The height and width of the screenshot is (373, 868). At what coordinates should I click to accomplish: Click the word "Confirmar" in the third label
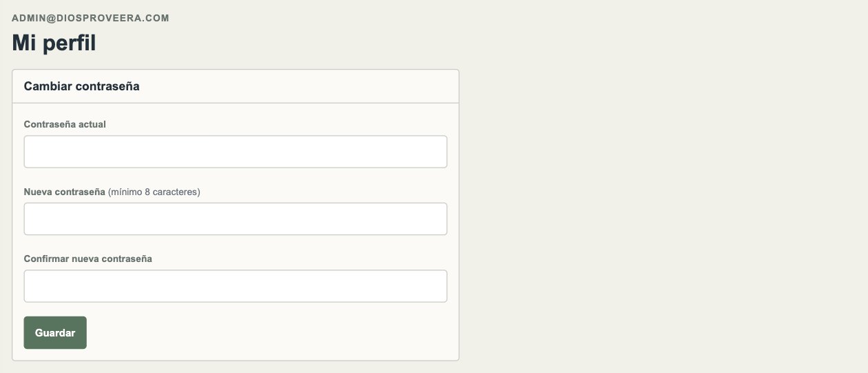pos(46,259)
